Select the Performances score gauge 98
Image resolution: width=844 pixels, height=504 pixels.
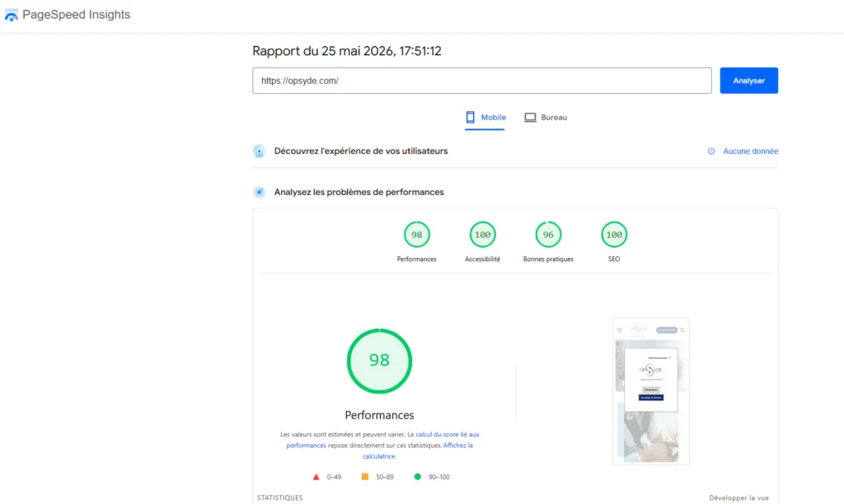coord(416,235)
